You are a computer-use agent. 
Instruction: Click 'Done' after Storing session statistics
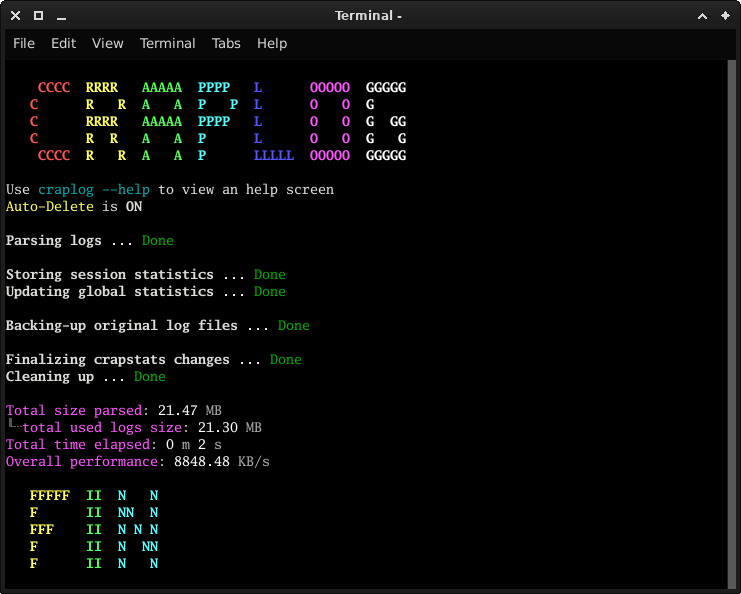269,275
